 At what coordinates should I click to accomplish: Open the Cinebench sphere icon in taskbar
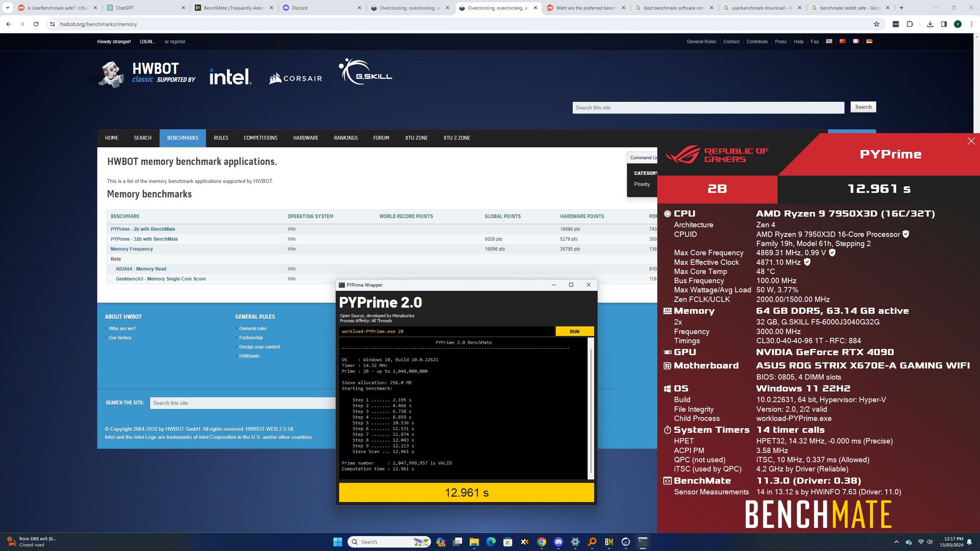tap(626, 542)
